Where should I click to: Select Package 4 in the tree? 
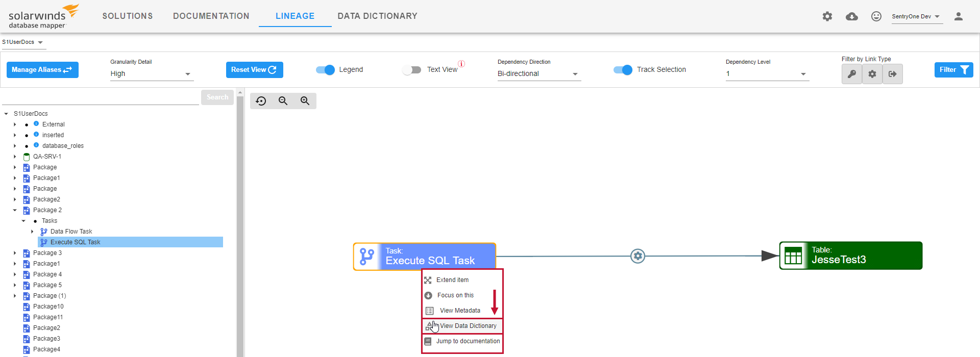tap(47, 274)
